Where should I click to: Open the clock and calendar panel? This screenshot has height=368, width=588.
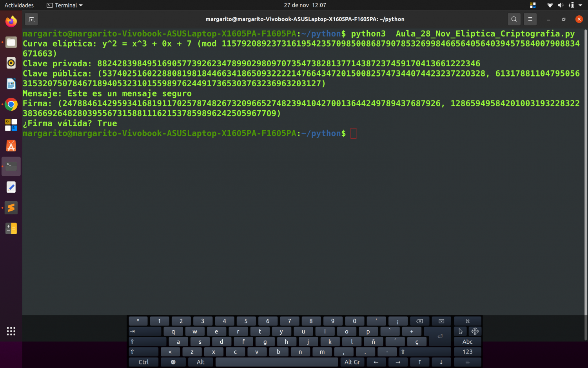(305, 5)
